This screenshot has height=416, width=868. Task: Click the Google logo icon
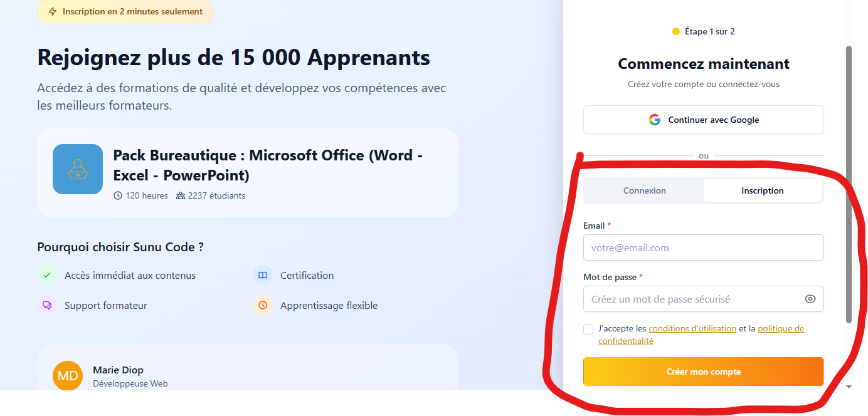click(x=655, y=120)
